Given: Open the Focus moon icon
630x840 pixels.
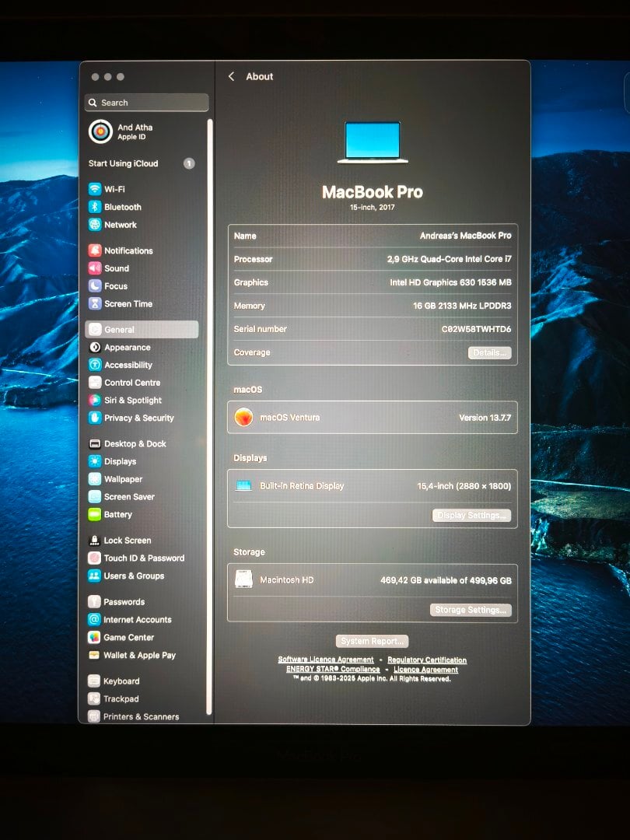Looking at the screenshot, I should pos(95,285).
